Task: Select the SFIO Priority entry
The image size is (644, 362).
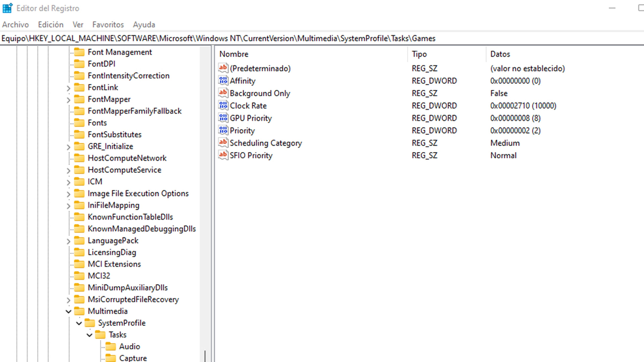Action: pyautogui.click(x=251, y=155)
